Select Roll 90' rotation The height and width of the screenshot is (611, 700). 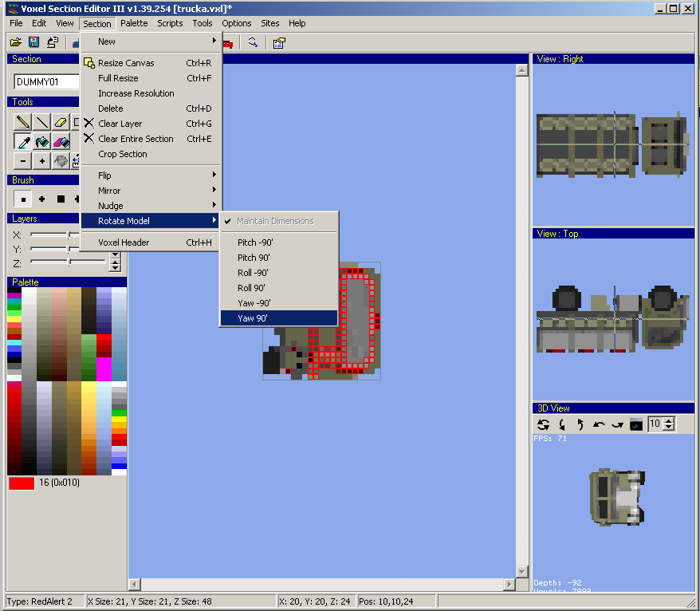pyautogui.click(x=280, y=288)
